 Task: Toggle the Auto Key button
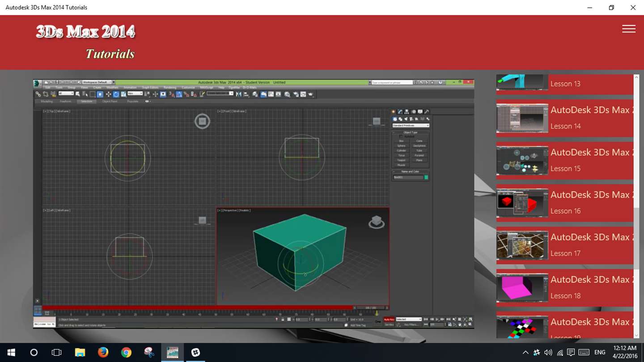coord(389,320)
